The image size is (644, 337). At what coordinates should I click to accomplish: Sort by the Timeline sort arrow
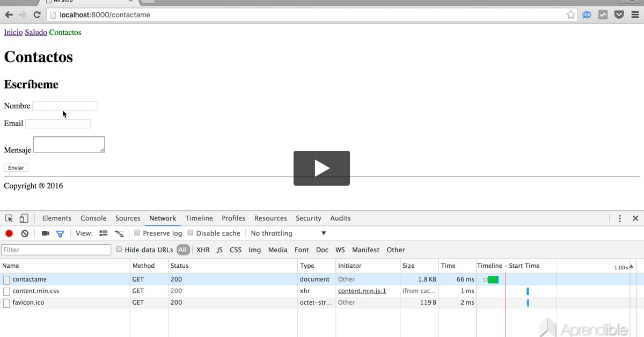(631, 267)
